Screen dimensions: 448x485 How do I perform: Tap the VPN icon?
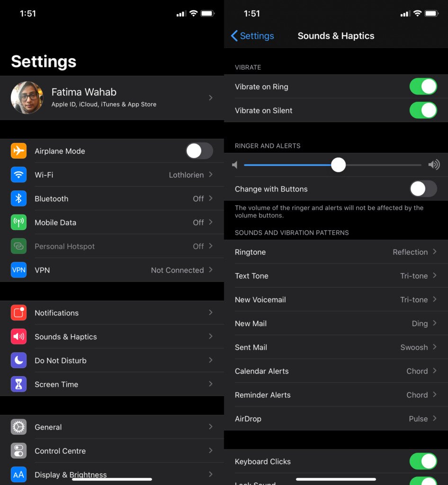(18, 270)
